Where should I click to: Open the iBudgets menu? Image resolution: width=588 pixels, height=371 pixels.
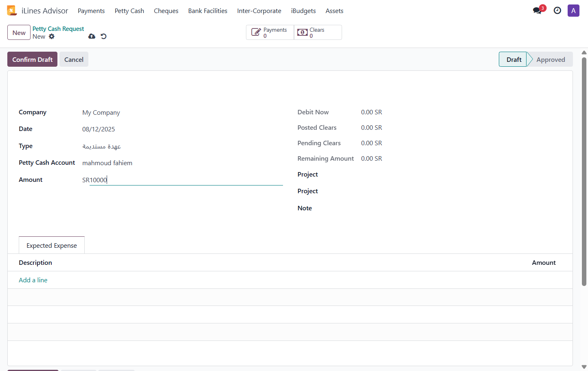coord(303,11)
